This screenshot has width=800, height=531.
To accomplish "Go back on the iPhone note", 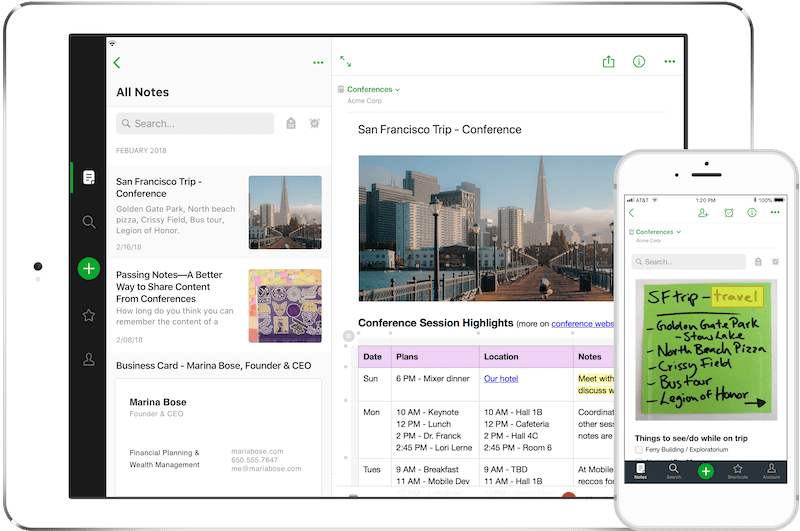I will [632, 213].
